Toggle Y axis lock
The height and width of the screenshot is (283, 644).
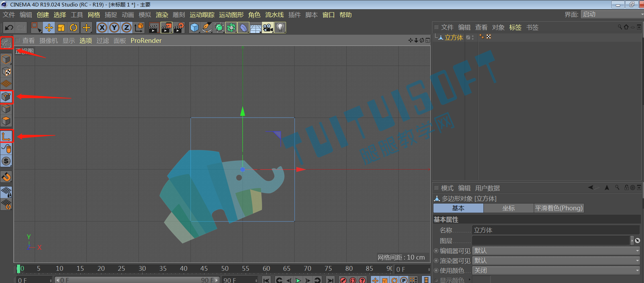(114, 28)
